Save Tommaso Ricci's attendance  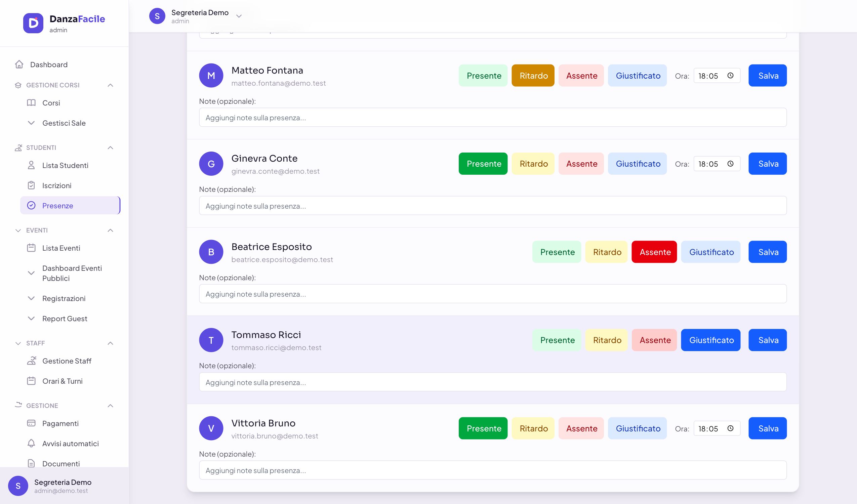pyautogui.click(x=768, y=340)
